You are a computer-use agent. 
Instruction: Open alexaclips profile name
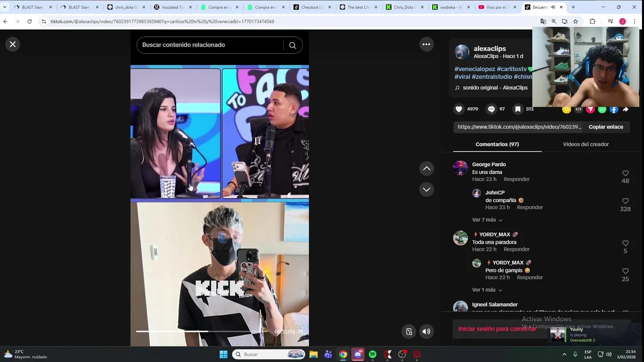click(x=490, y=49)
